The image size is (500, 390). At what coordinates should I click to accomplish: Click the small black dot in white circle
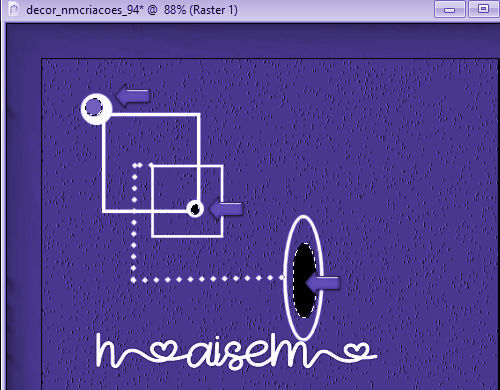click(x=195, y=209)
